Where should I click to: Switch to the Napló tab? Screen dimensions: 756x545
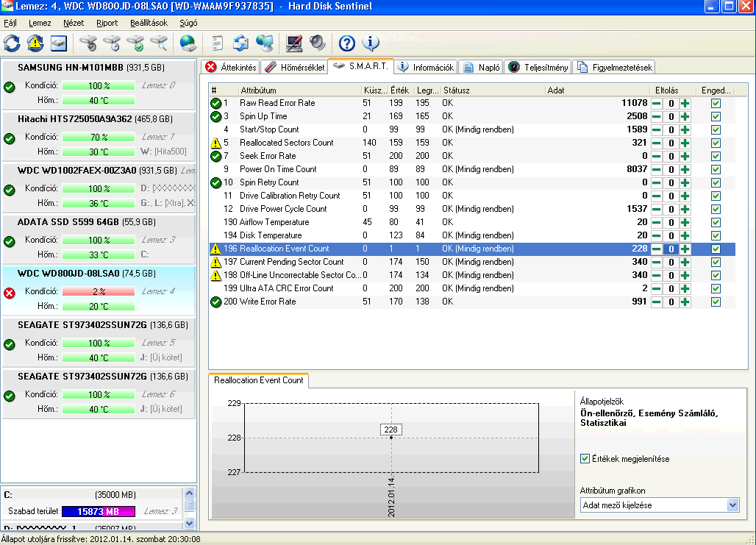[481, 67]
